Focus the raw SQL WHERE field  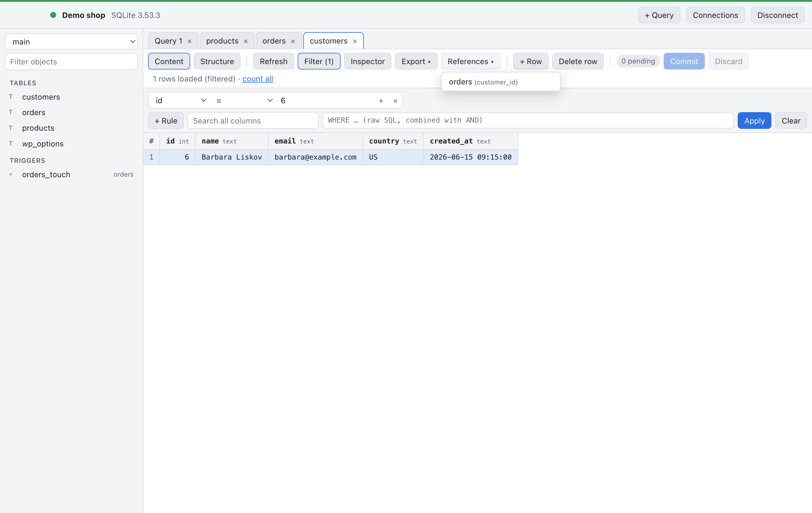[528, 120]
